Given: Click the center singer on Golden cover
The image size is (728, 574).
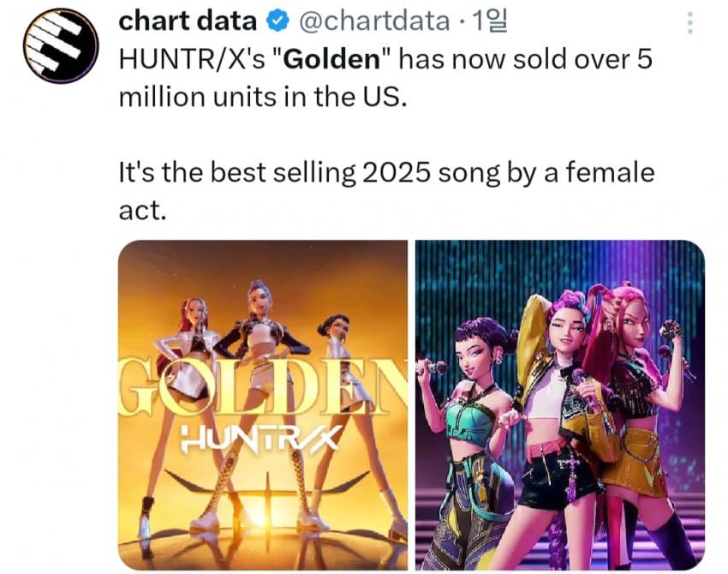Looking at the screenshot, I should (x=260, y=360).
